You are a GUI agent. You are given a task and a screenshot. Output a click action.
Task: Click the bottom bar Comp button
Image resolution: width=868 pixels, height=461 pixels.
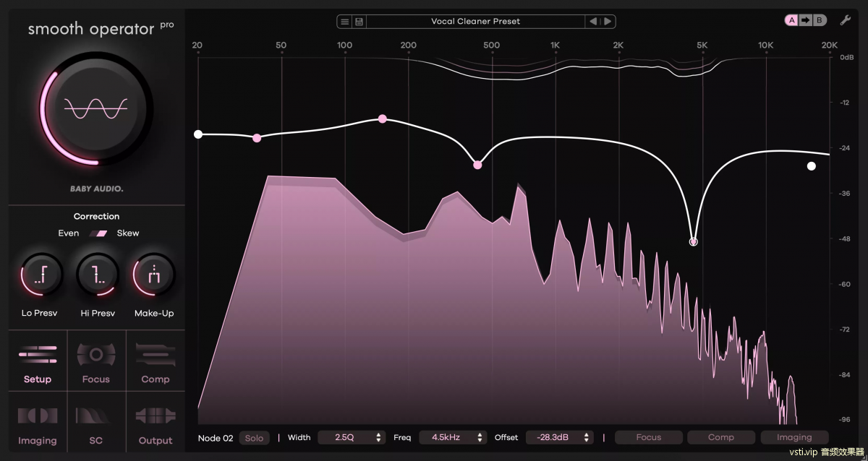tap(721, 438)
